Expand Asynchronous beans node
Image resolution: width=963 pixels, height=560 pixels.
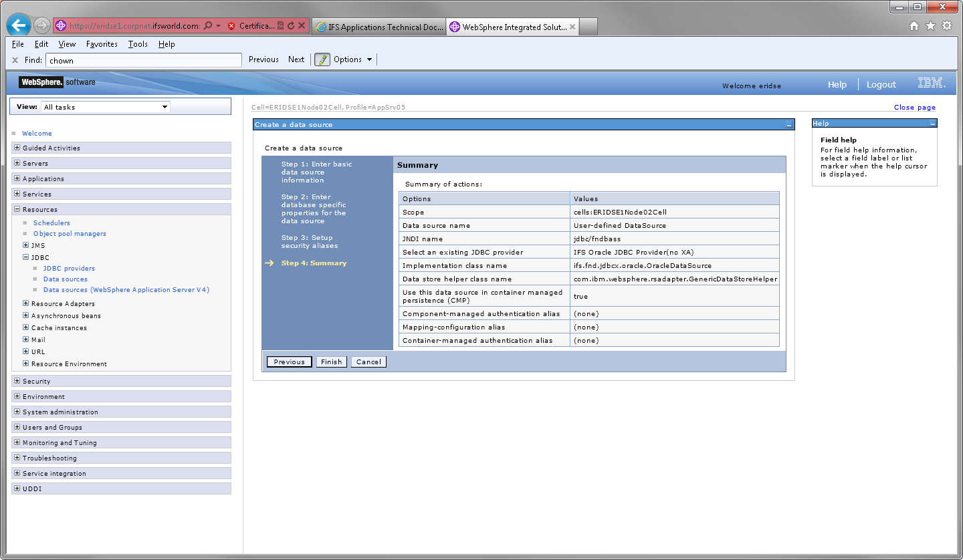[x=26, y=315]
